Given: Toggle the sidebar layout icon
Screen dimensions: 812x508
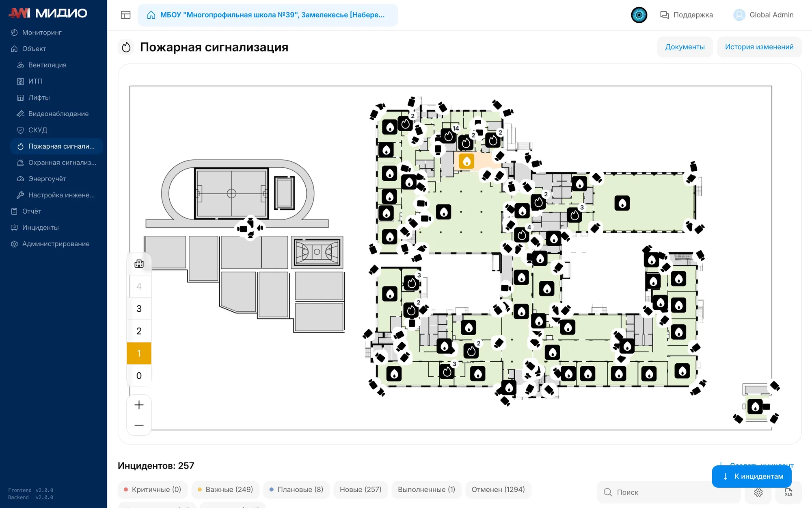Looking at the screenshot, I should [126, 15].
